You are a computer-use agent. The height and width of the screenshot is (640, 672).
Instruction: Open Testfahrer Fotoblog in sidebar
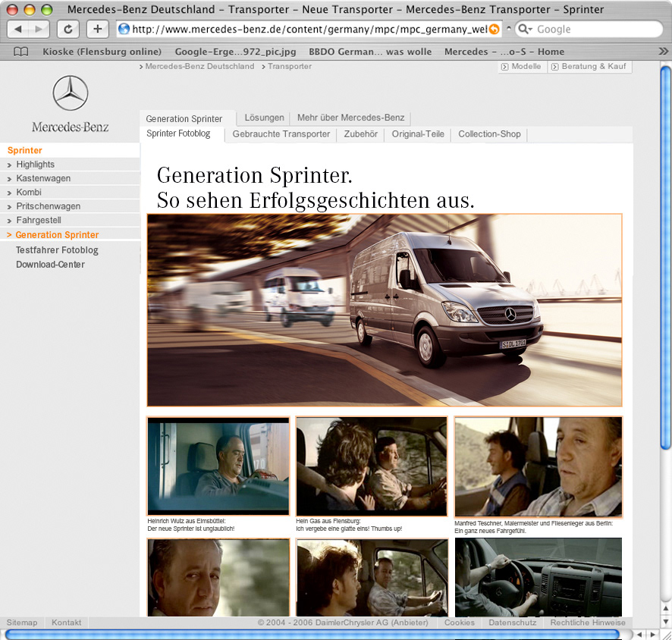(57, 249)
